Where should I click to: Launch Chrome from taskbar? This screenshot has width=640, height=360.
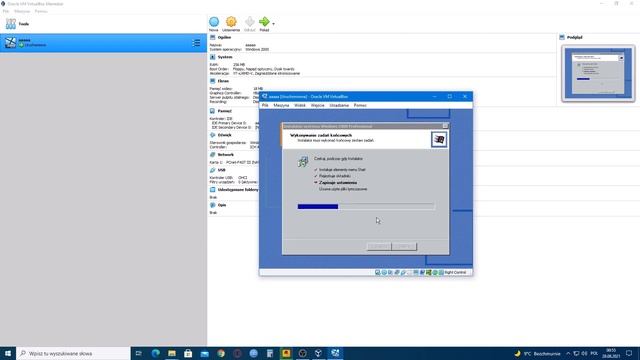pyautogui.click(x=221, y=353)
